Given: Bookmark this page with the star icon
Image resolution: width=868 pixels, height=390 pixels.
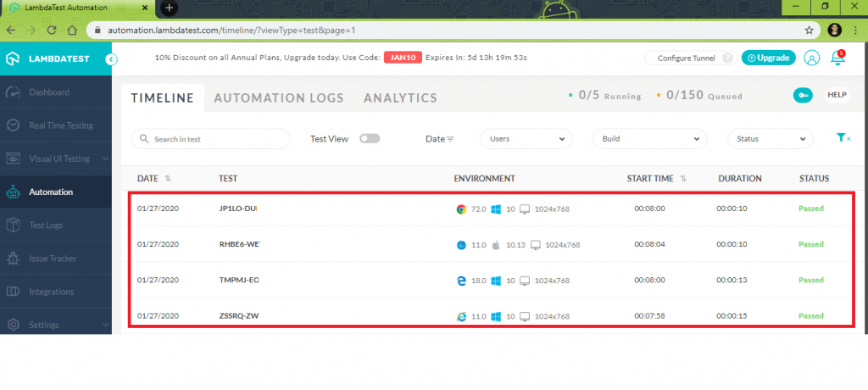Looking at the screenshot, I should [810, 30].
